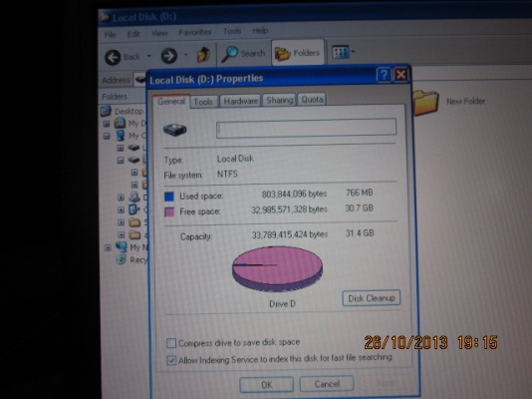Click the Desktop icon in Folders tree
Viewport: 532px width, 399px height.
(x=107, y=111)
